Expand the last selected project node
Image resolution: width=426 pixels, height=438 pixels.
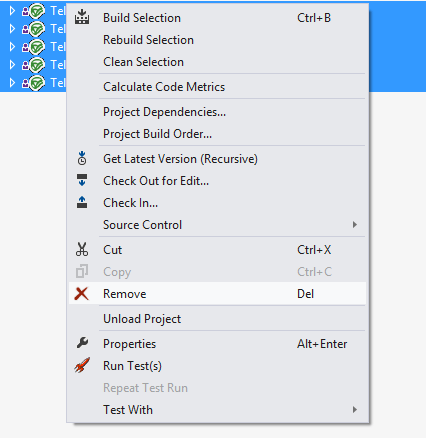click(x=12, y=82)
